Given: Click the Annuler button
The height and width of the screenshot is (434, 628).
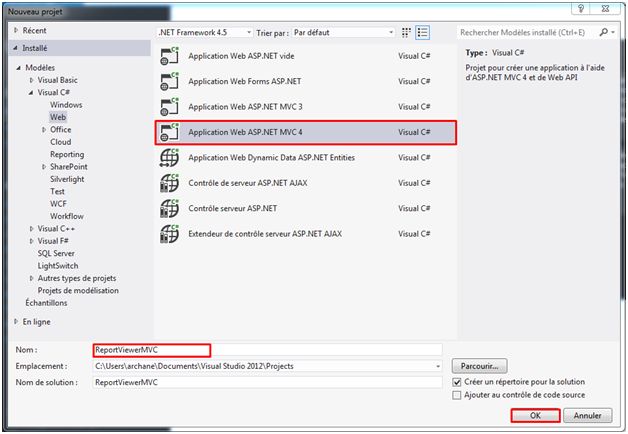Looking at the screenshot, I should click(588, 416).
